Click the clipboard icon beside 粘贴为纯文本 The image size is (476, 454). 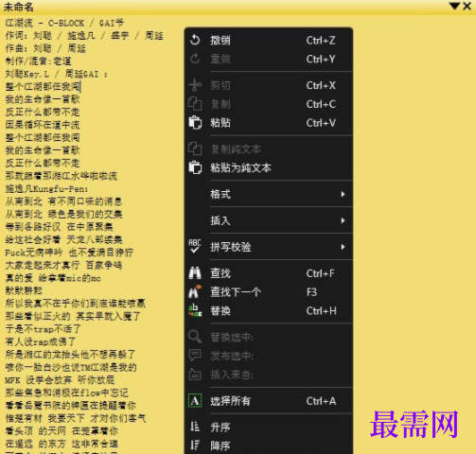coord(195,167)
